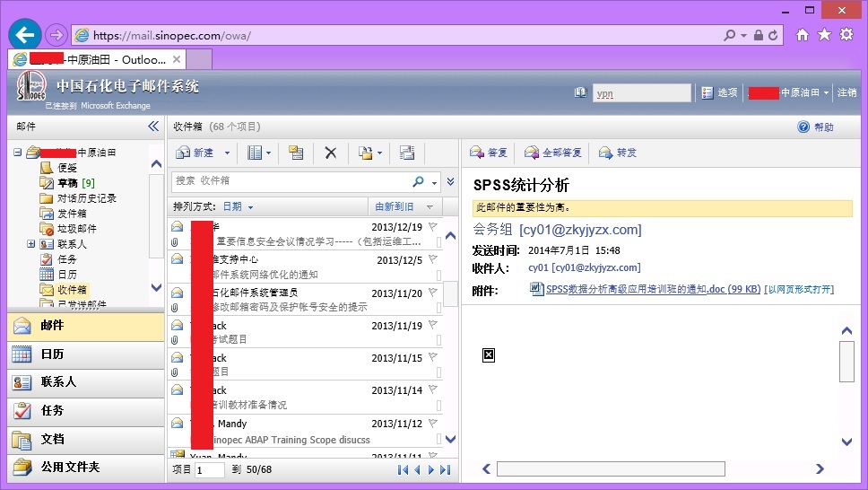Flag the 2013/11/15 message
Image resolution: width=868 pixels, height=490 pixels.
click(433, 357)
